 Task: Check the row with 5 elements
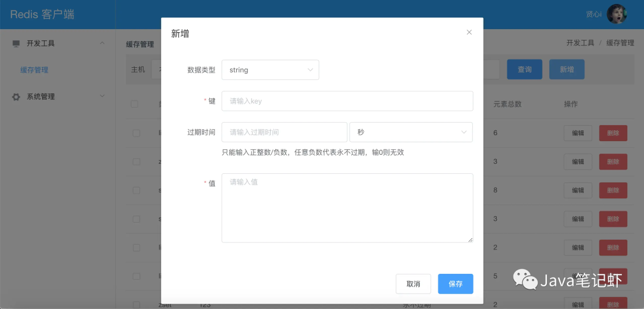[x=137, y=277]
